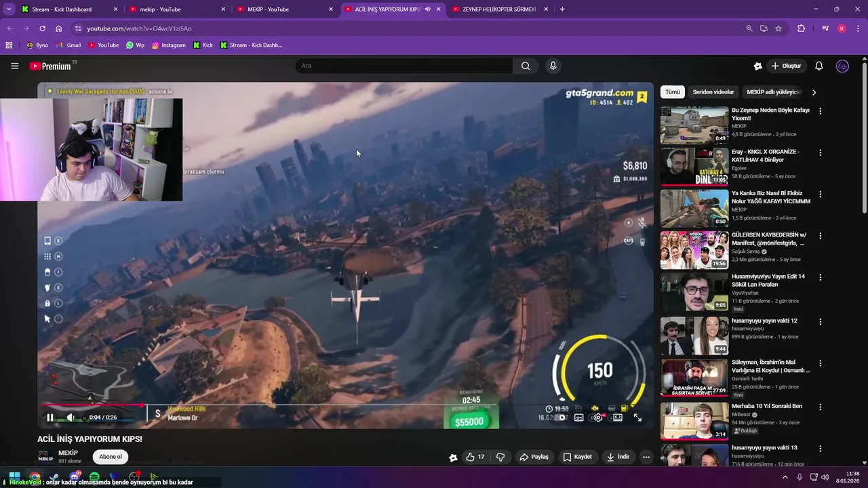Open options for Husamviyuviyu Yayın Edit 14
The height and width of the screenshot is (488, 868).
pyautogui.click(x=821, y=278)
